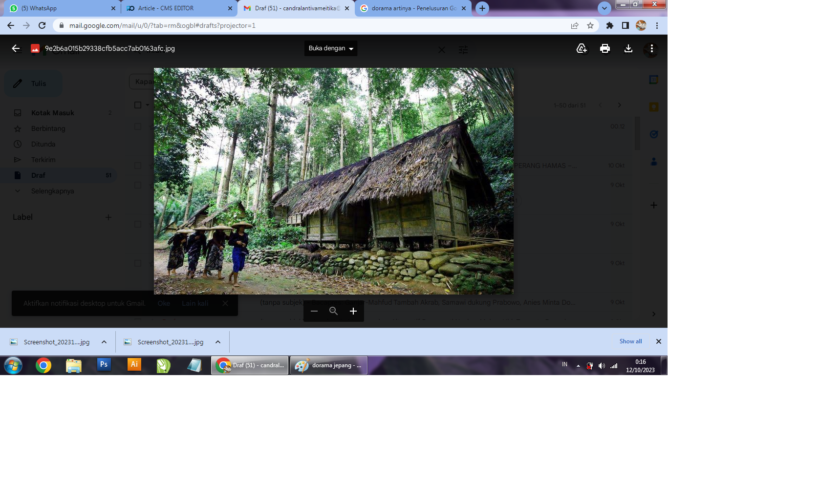Close the image preview with back arrow
The width and height of the screenshot is (820, 504).
point(16,48)
